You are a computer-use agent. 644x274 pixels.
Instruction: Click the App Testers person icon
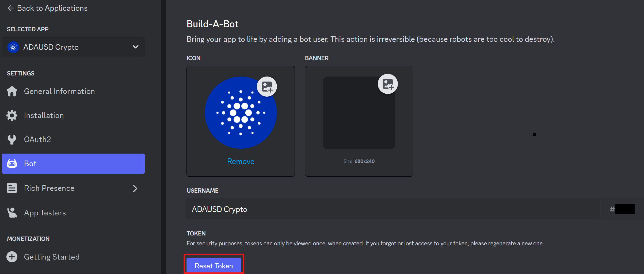pos(12,213)
